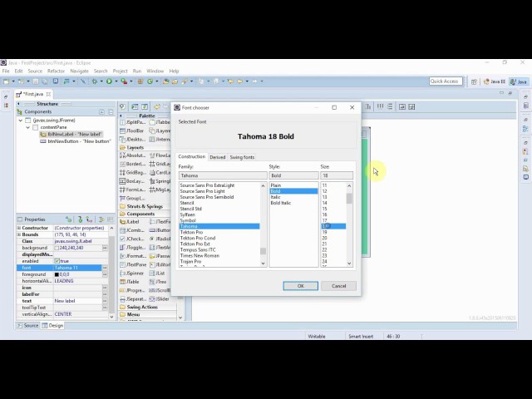532x399 pixels.
Task: Click the Run Last Tool red-briefcase icon
Action: [124, 81]
